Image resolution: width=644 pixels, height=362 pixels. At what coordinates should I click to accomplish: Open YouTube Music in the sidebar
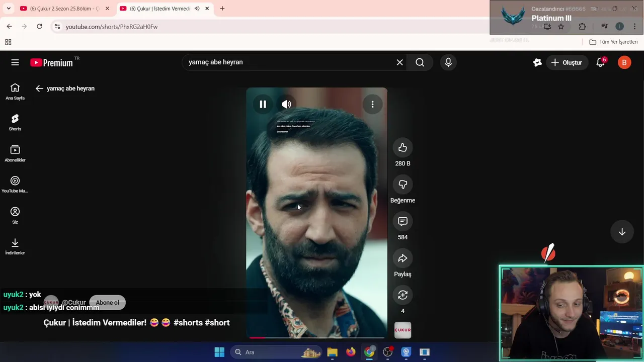point(15,185)
